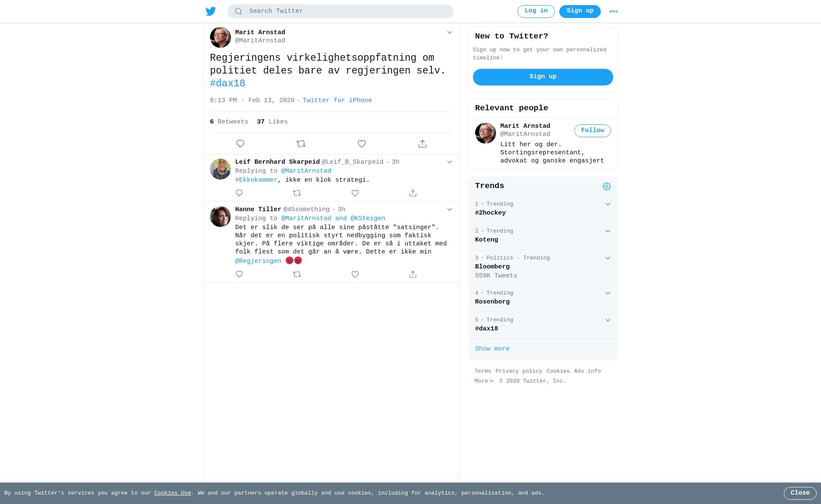Expand options chevron on Marit Arnstad's tweet

(x=449, y=32)
